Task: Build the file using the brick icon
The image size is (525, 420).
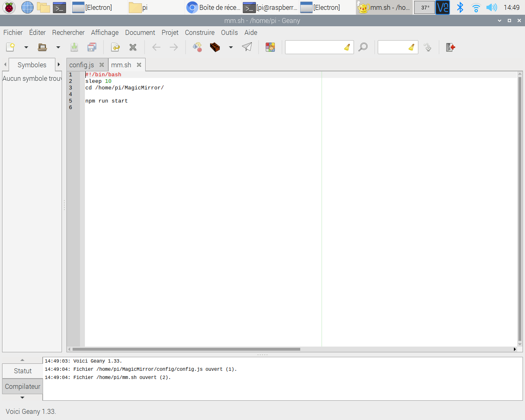Action: [215, 47]
